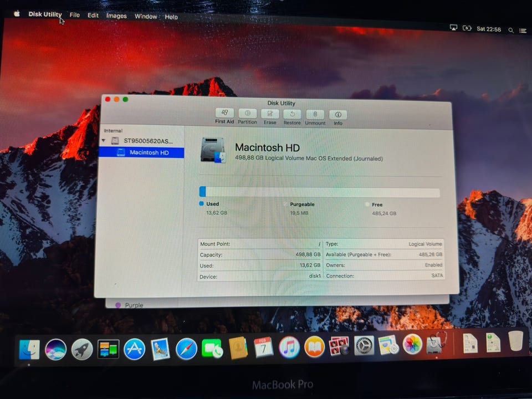Click the Partition toolbar icon
The image size is (532, 399).
click(247, 114)
